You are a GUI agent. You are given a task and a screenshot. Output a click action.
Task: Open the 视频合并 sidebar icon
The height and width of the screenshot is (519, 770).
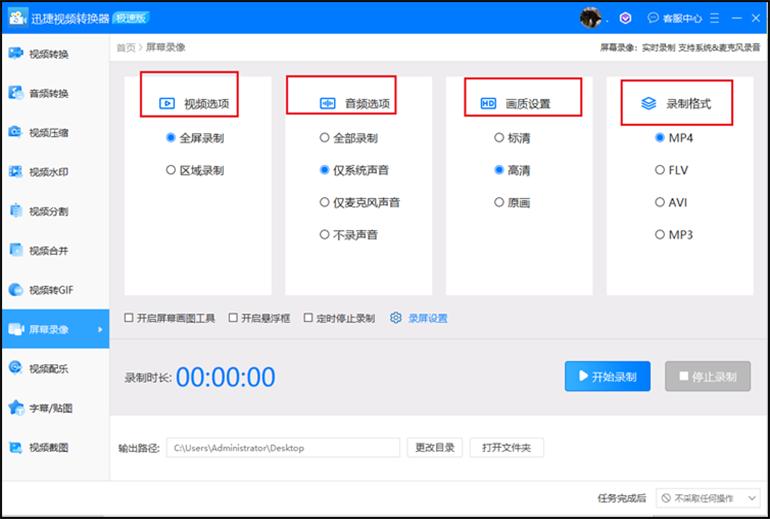click(x=16, y=249)
